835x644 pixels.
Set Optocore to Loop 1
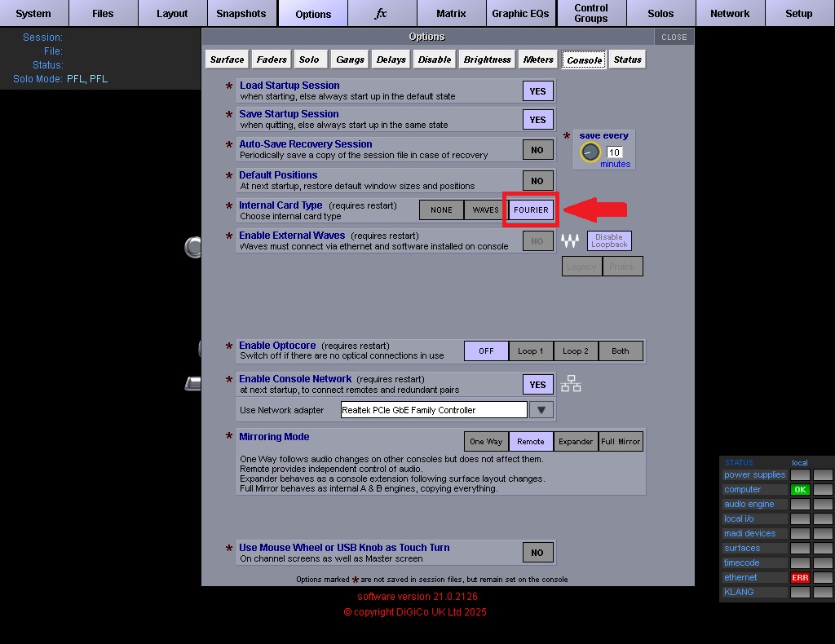click(531, 351)
